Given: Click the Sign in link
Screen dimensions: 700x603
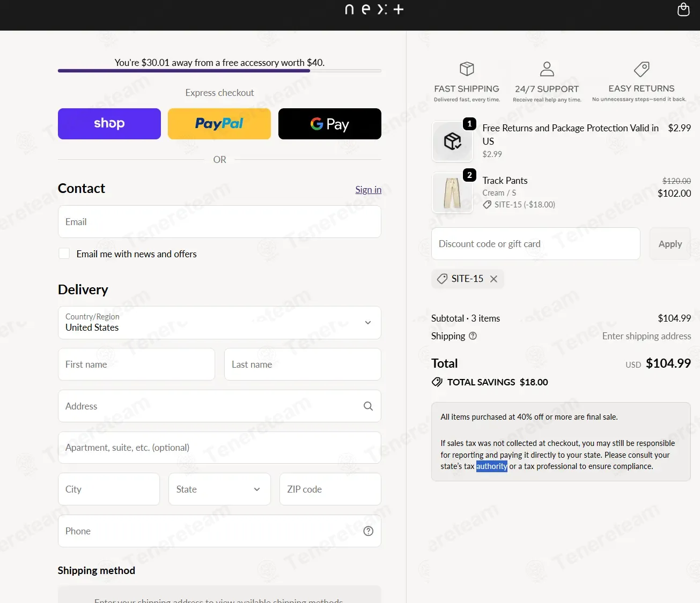Looking at the screenshot, I should click(x=368, y=190).
